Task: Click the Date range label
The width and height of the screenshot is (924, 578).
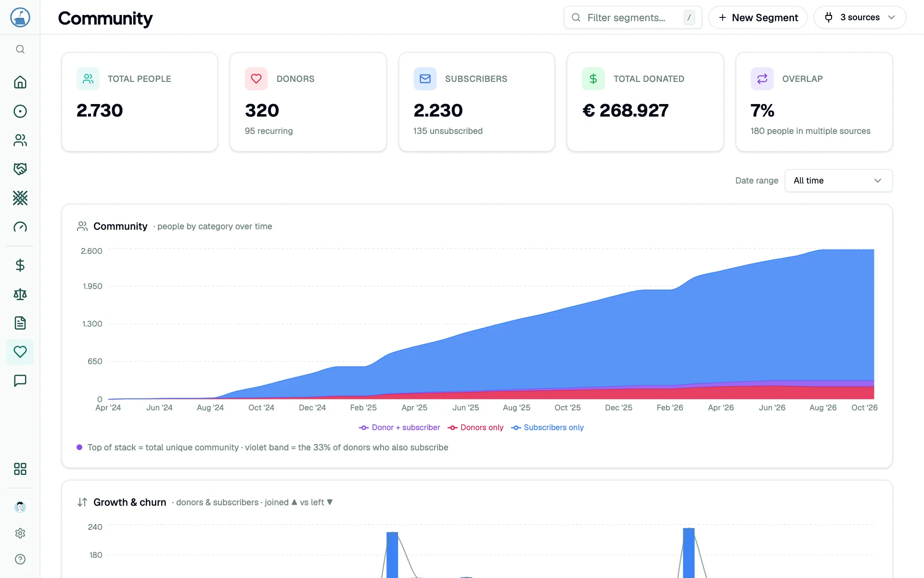Action: pos(757,181)
